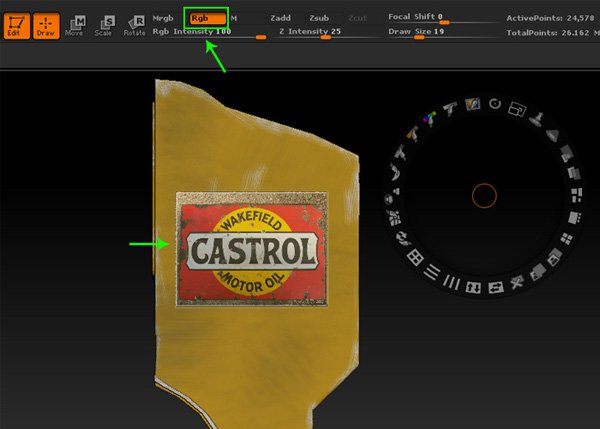Click the Spotlight Radius cone icon
This screenshot has height=429, width=600.
(552, 135)
